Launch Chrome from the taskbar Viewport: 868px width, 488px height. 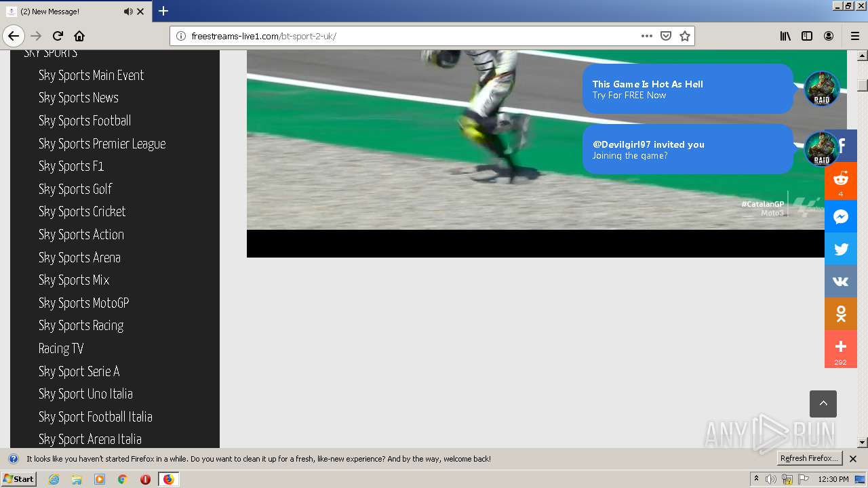tap(122, 479)
